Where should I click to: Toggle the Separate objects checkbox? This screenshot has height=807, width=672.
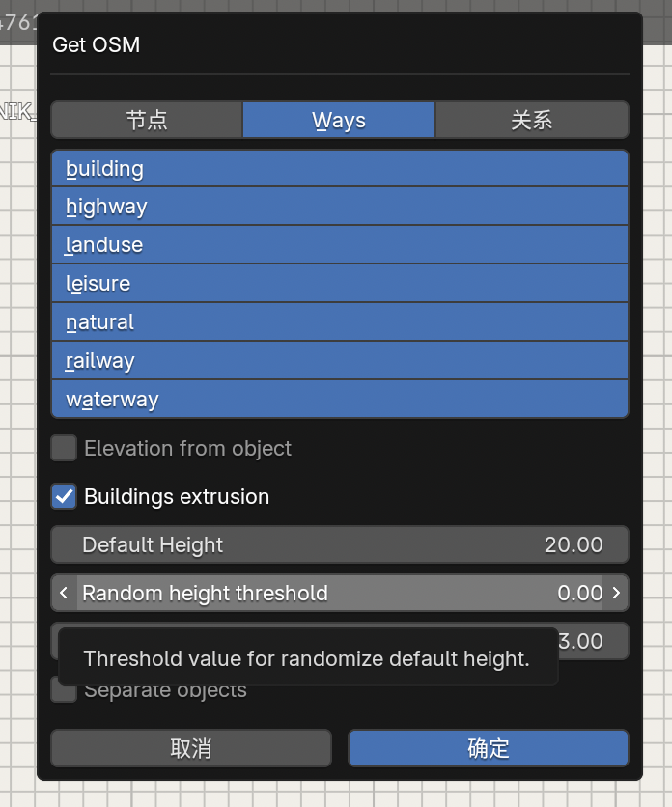(63, 692)
